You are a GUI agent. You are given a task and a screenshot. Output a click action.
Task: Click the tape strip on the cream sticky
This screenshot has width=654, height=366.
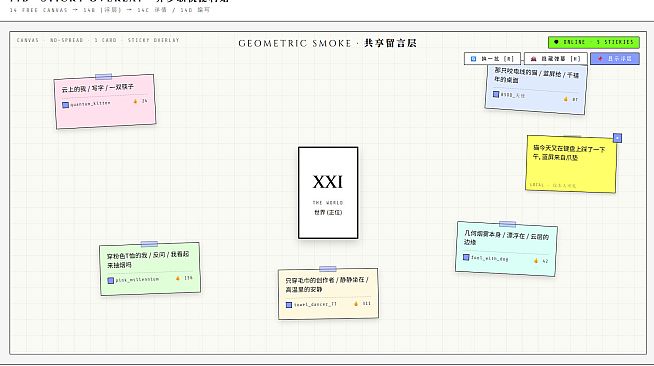(328, 269)
